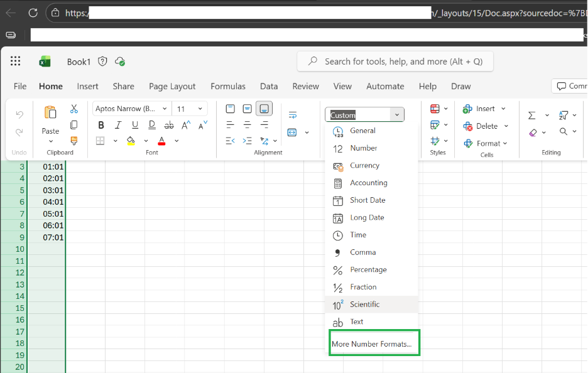588x373 pixels.
Task: Click Increase Font Size icon
Action: [x=186, y=125]
